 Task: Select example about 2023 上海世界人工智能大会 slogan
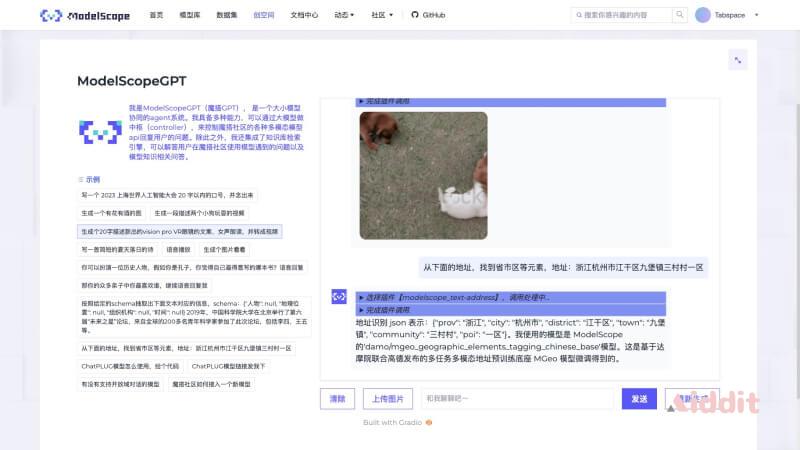click(167, 195)
